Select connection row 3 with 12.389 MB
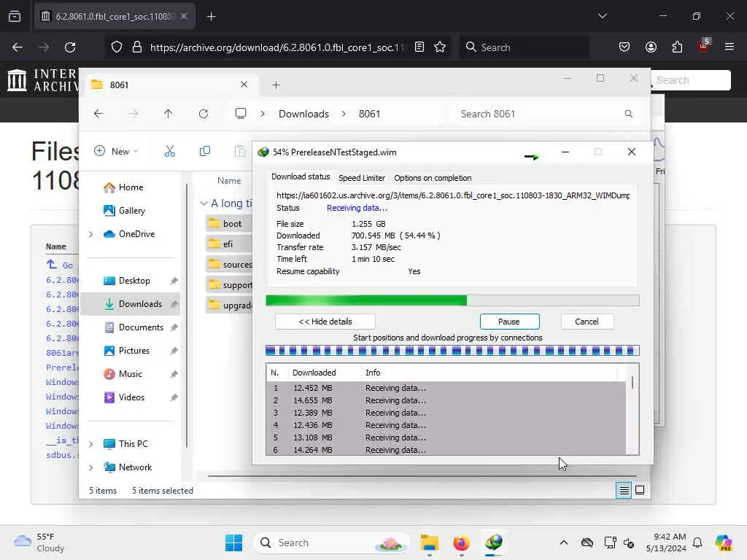747x560 pixels. click(x=446, y=413)
